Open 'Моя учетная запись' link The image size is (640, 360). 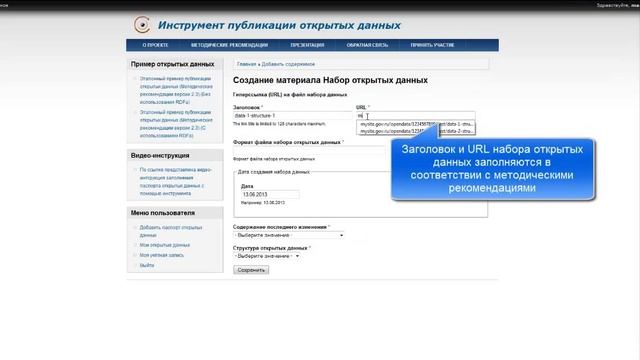pos(162,255)
